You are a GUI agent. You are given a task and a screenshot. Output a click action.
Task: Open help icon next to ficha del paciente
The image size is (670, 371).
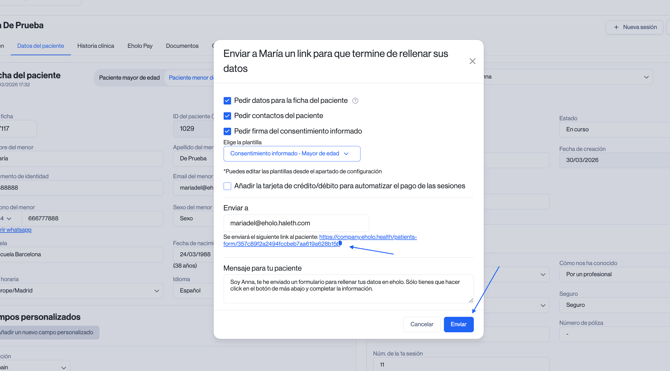click(x=355, y=101)
